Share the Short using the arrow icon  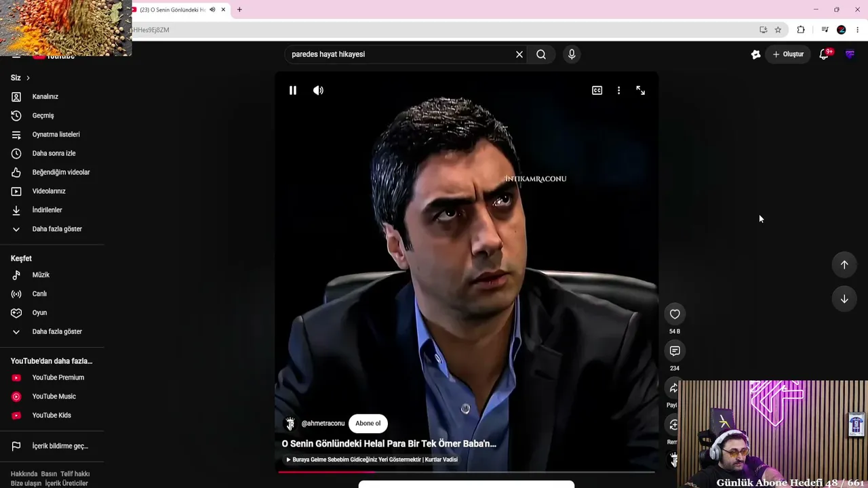point(674,388)
